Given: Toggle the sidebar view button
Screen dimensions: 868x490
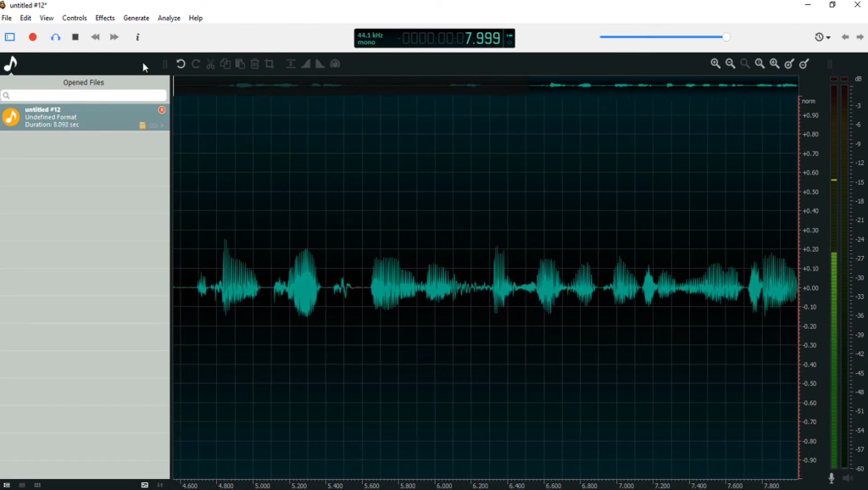Looking at the screenshot, I should [x=10, y=37].
